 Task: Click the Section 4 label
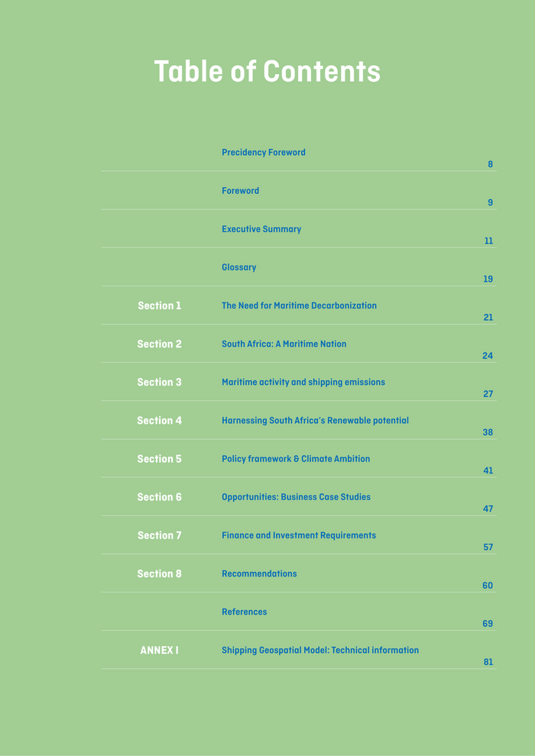pos(159,421)
